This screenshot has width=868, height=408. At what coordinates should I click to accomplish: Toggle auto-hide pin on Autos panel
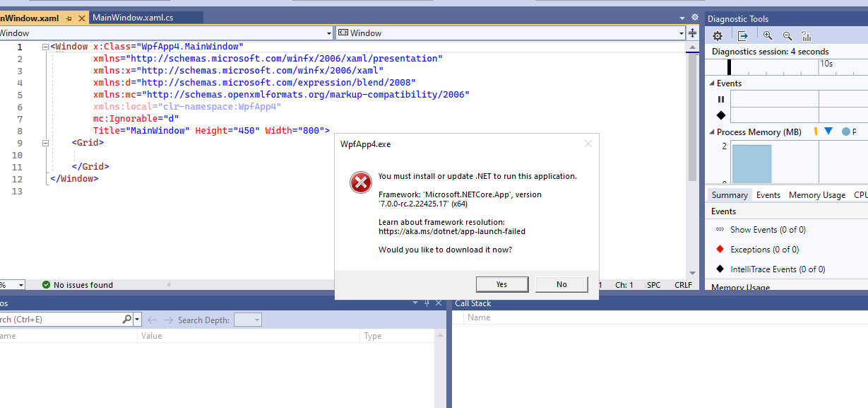coord(427,303)
